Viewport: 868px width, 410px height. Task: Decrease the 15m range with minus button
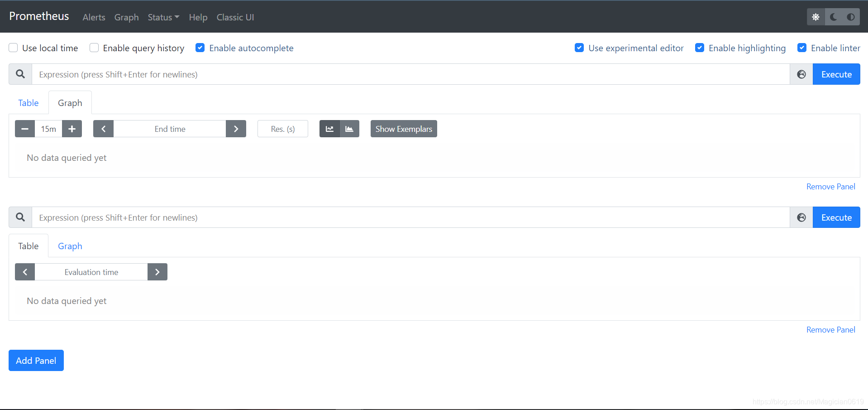[25, 129]
